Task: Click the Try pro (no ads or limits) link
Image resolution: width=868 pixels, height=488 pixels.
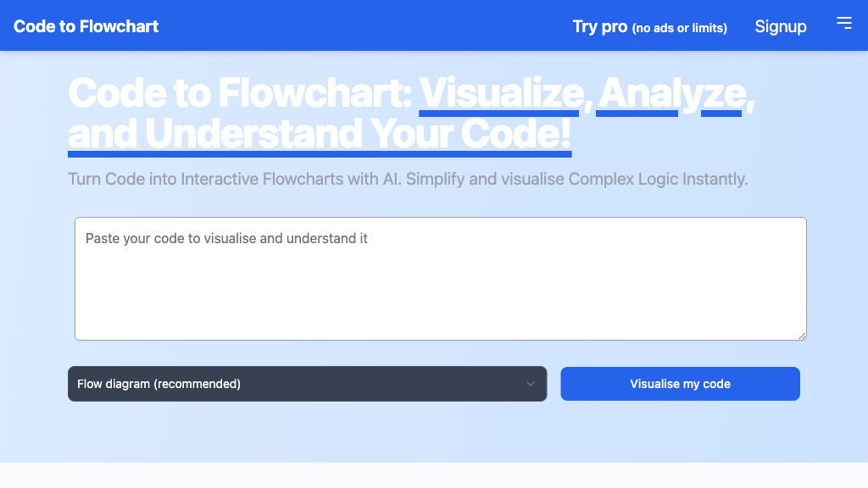Action: click(x=650, y=27)
